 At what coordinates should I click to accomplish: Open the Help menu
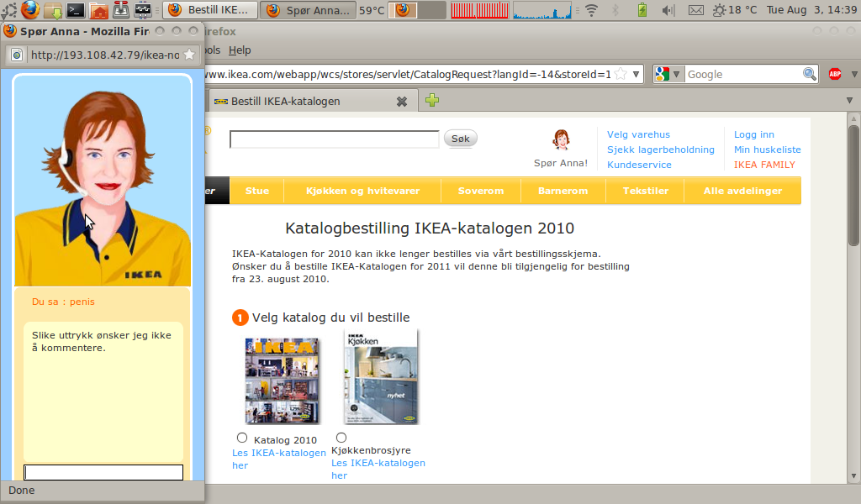(x=240, y=50)
